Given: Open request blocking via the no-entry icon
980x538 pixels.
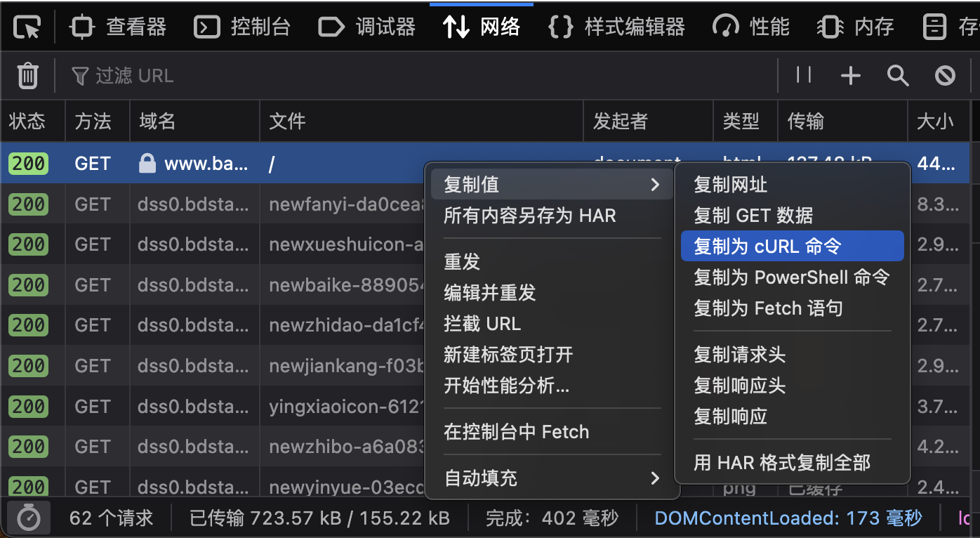Looking at the screenshot, I should click(x=945, y=75).
